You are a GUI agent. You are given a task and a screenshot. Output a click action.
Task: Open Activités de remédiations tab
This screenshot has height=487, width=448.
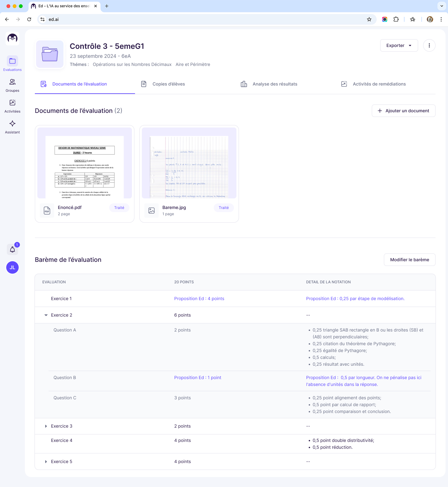click(x=379, y=84)
